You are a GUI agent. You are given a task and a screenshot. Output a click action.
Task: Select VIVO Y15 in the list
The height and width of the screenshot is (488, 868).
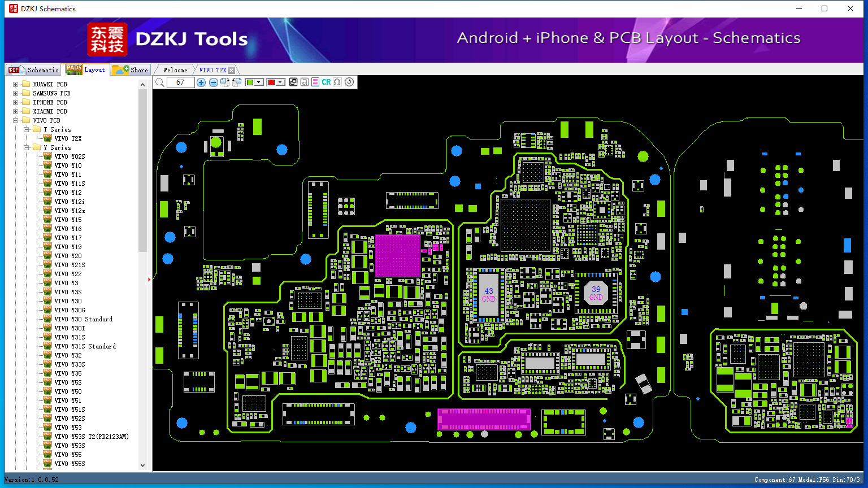68,220
